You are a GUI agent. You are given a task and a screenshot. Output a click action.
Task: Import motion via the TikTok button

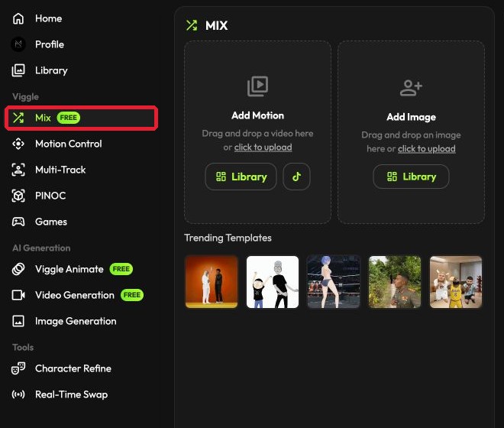(296, 177)
